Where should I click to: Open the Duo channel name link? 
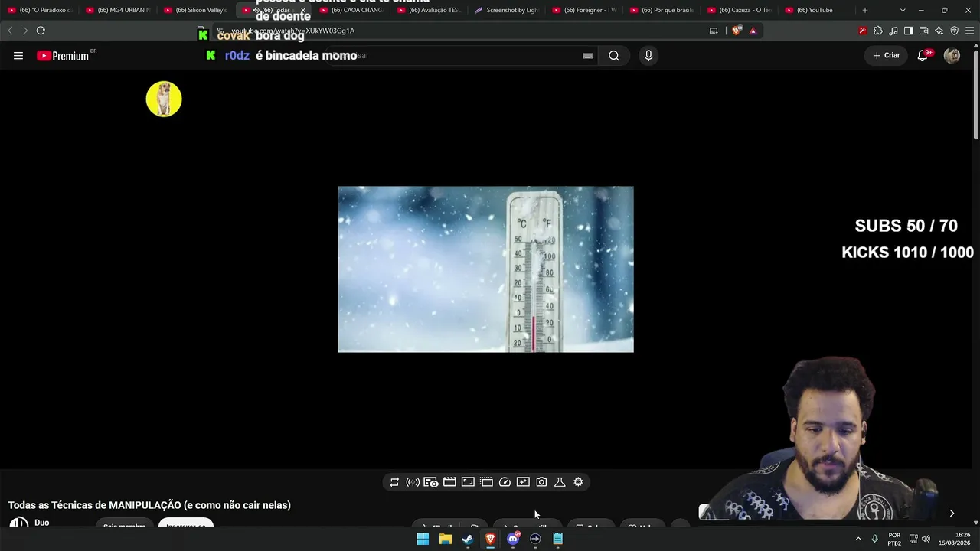point(41,523)
